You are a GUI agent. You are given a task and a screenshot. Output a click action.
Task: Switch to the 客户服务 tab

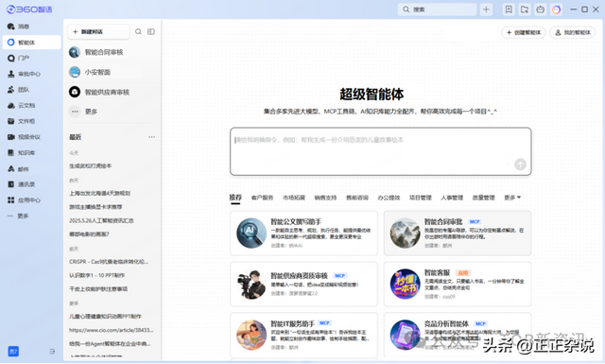pos(262,198)
